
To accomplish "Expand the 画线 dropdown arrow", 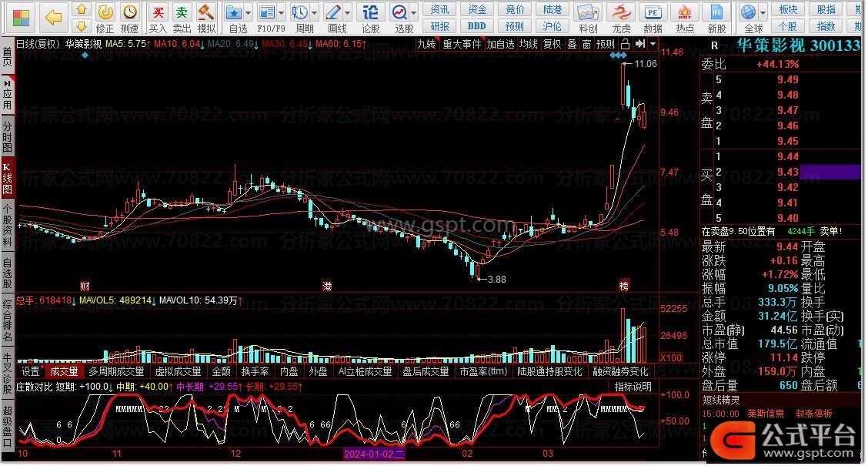I will [x=347, y=12].
